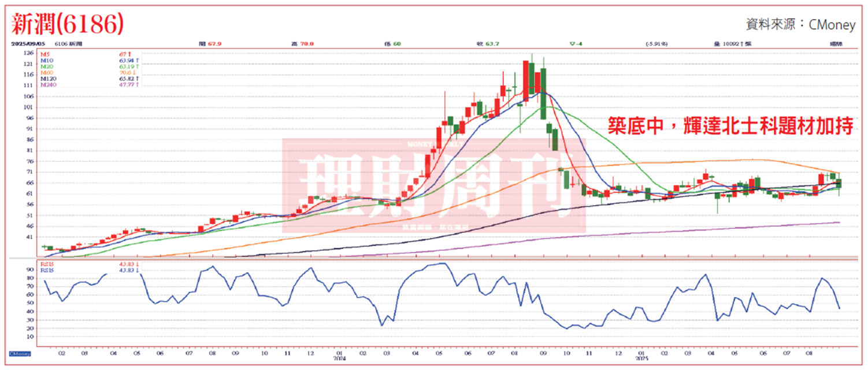Click the percentage change (-5.91%)
Viewport: 868px width, 371px height.
tap(656, 43)
